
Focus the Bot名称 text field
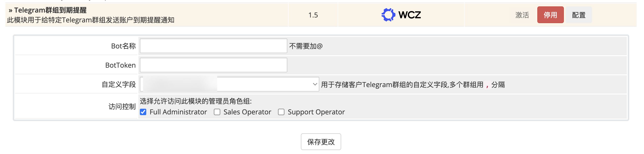[x=213, y=46]
